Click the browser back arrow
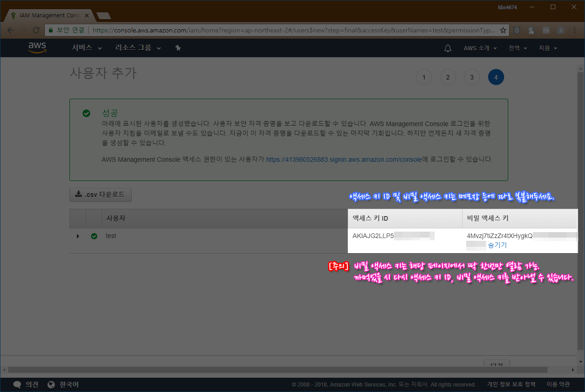This screenshot has height=392, width=585. point(10,30)
